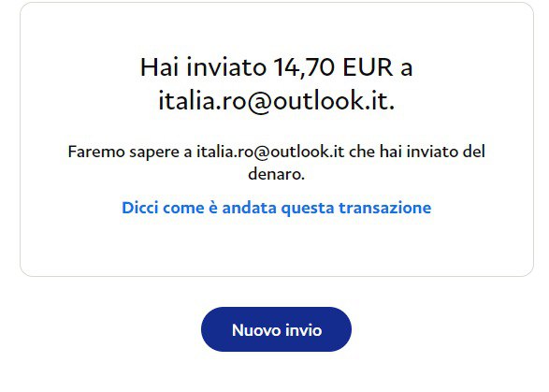Image resolution: width=549 pixels, height=392 pixels.
Task: Click the EUR currency label
Action: click(368, 67)
